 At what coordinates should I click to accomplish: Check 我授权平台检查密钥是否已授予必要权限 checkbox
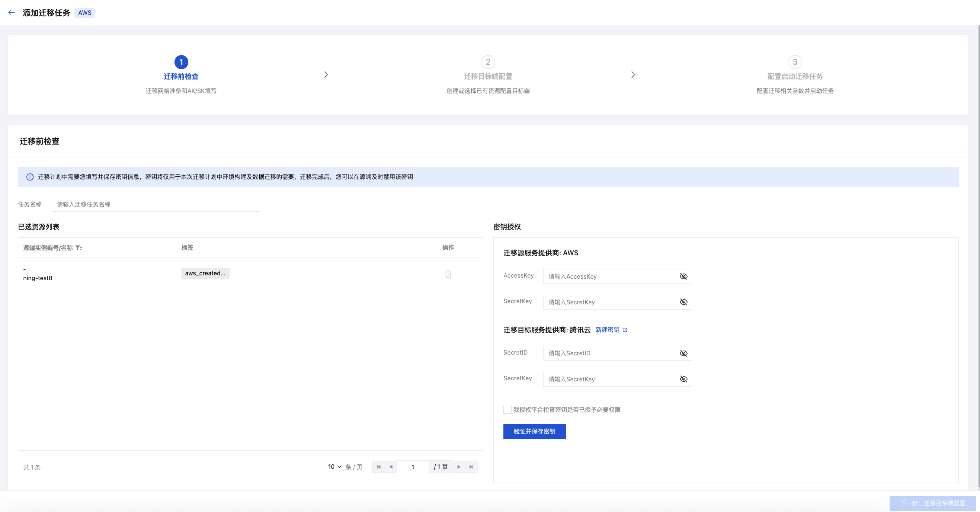click(507, 410)
